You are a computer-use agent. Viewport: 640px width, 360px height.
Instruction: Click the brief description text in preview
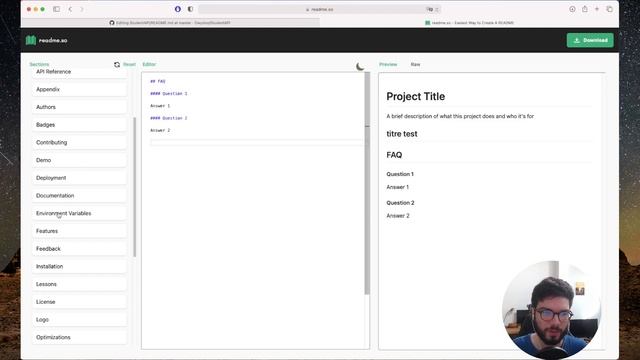click(460, 116)
